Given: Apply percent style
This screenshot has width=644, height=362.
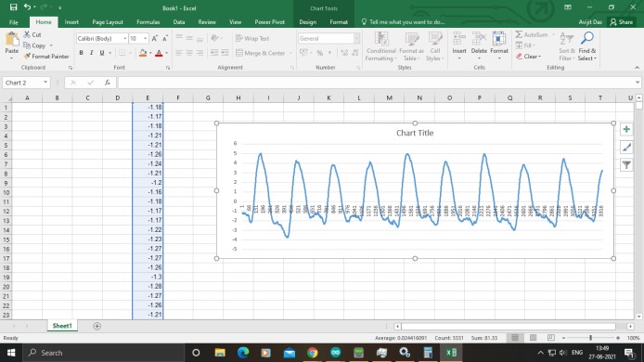Looking at the screenshot, I should (319, 53).
